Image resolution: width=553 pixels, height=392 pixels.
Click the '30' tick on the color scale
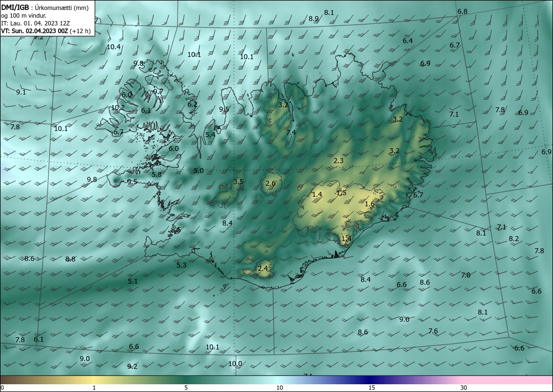click(464, 388)
